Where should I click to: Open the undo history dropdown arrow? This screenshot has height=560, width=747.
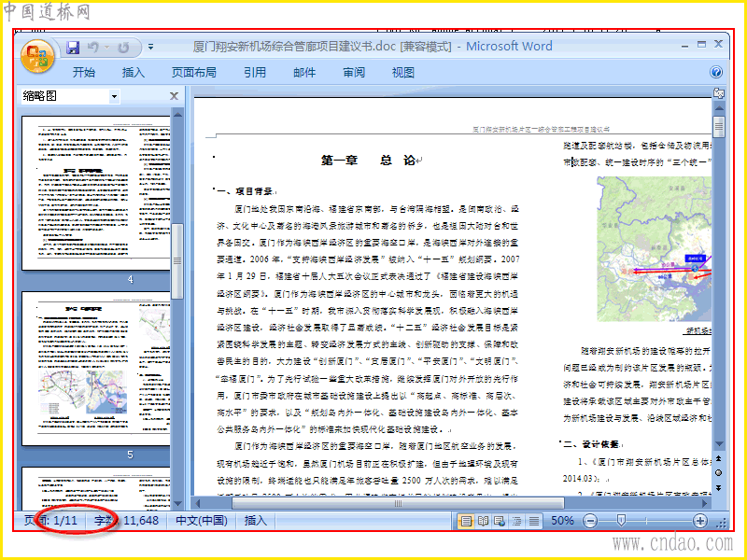tap(106, 48)
